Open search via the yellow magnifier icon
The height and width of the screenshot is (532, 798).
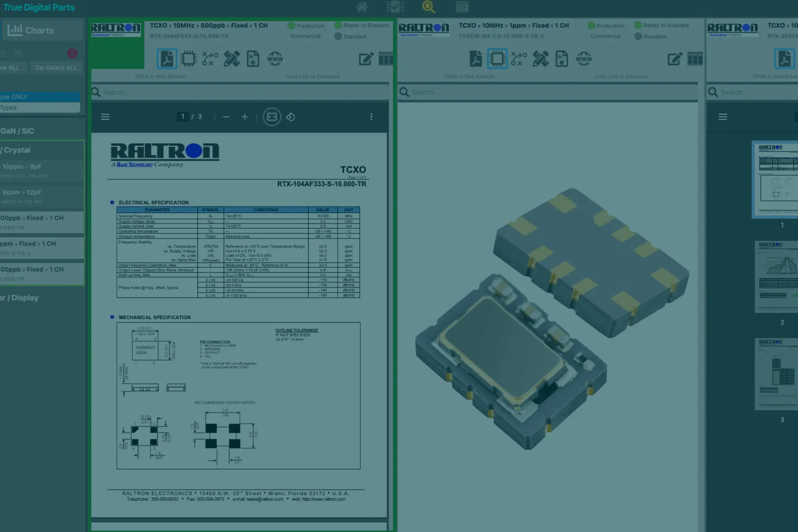(428, 7)
